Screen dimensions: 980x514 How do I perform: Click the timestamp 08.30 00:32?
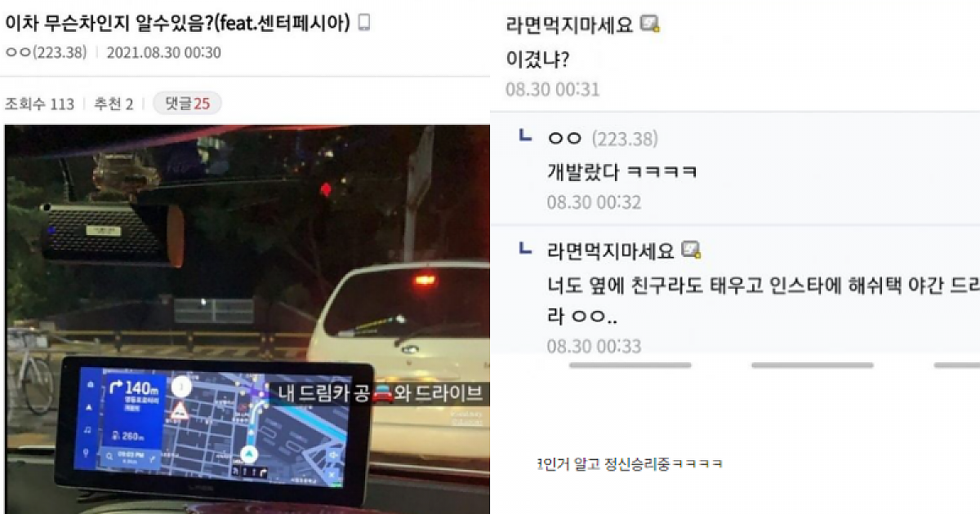594,202
